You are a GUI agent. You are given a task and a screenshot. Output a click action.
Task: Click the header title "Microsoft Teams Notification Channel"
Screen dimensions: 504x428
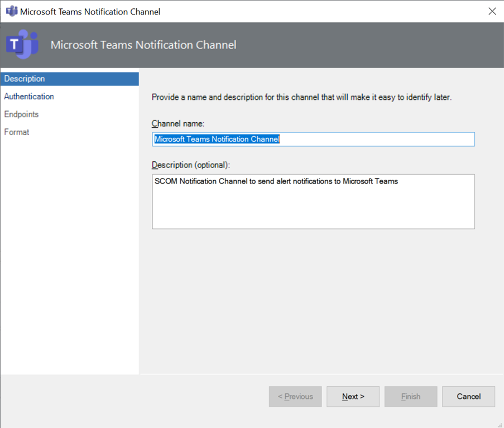pyautogui.click(x=143, y=45)
